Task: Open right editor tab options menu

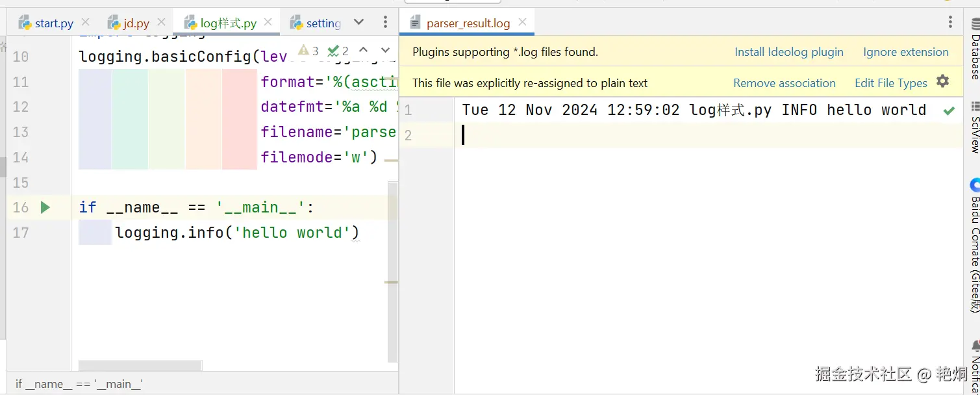Action: coord(951,23)
